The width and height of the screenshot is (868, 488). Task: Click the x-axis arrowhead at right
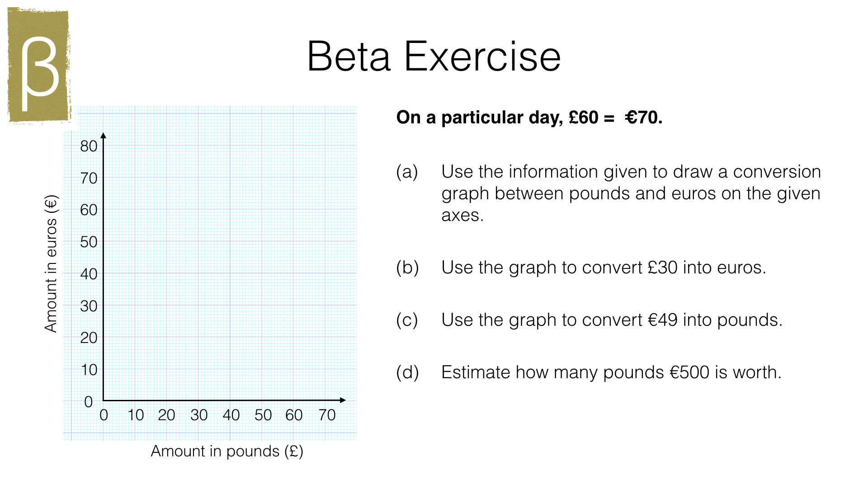tap(342, 400)
